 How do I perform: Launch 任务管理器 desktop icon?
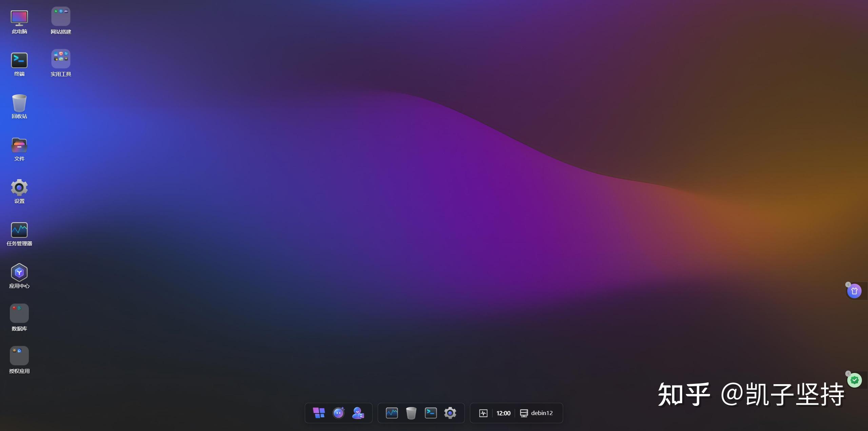click(19, 230)
